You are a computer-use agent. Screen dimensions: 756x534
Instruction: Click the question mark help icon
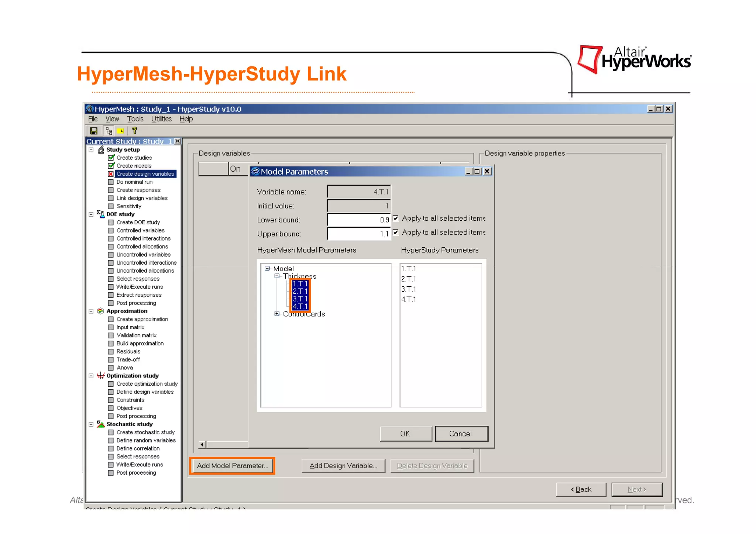click(134, 131)
